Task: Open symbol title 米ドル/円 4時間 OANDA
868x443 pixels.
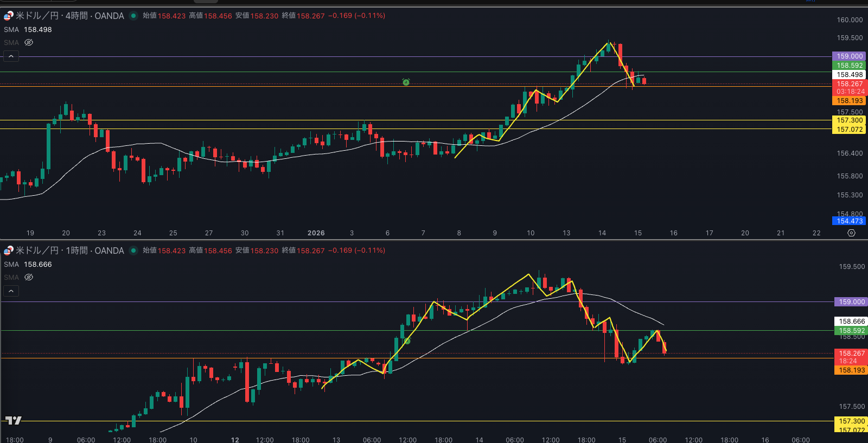Action: (70, 16)
